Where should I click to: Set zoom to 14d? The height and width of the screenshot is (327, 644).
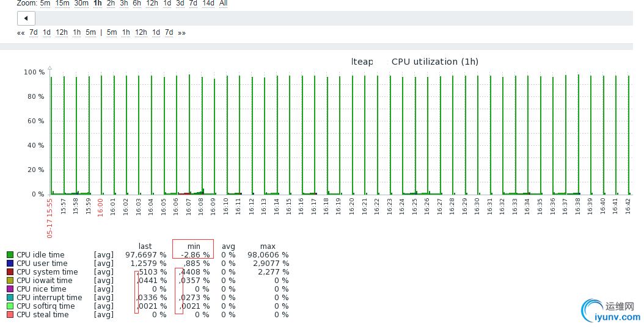pyautogui.click(x=208, y=3)
